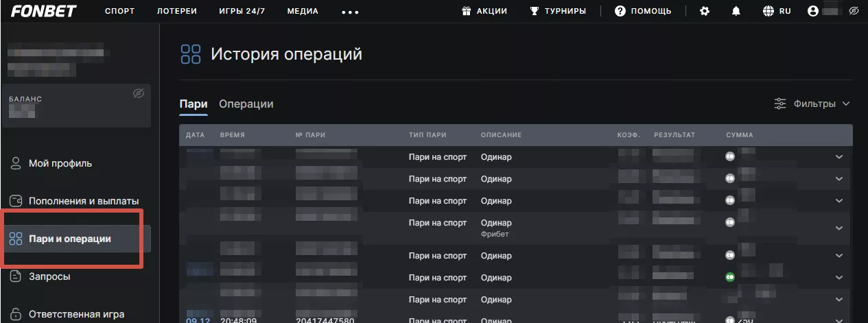Open the settings gear icon
This screenshot has width=868, height=323.
pyautogui.click(x=704, y=11)
